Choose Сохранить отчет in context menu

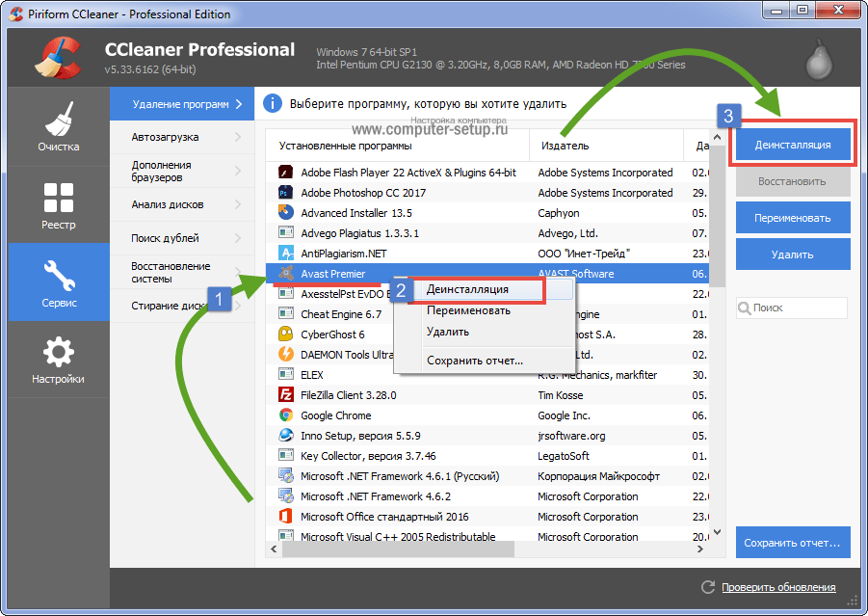click(474, 361)
